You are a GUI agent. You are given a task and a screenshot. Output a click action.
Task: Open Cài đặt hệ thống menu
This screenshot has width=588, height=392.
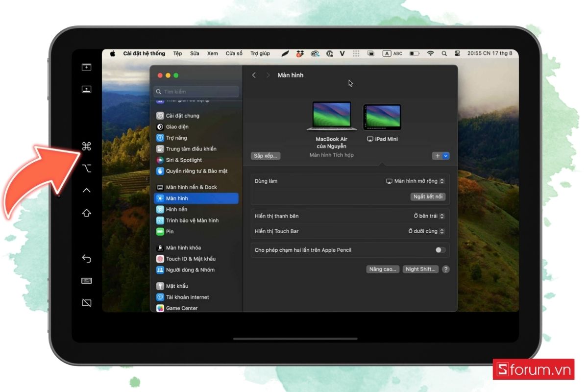144,53
